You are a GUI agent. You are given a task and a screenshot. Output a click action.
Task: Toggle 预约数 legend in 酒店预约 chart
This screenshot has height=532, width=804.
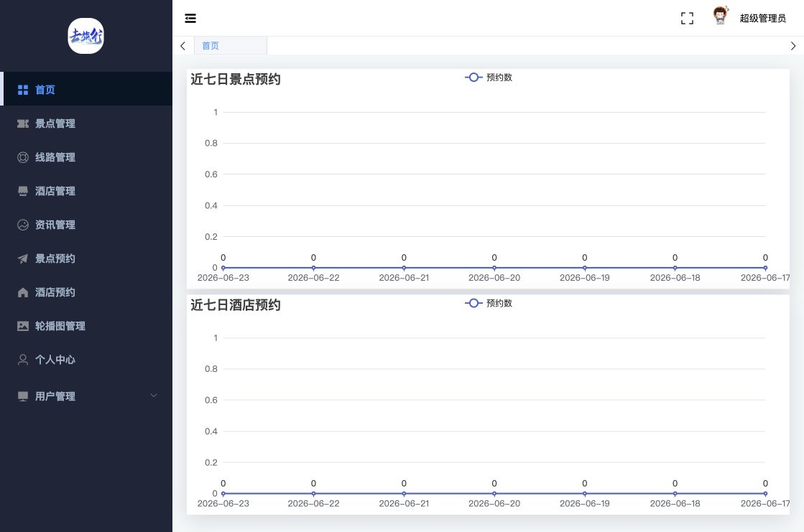click(x=489, y=304)
